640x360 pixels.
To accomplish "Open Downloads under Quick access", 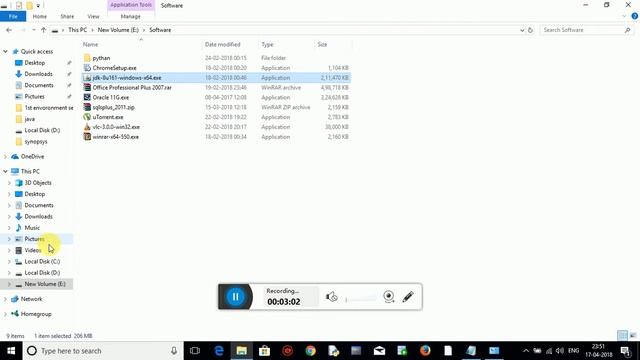I will (x=38, y=74).
